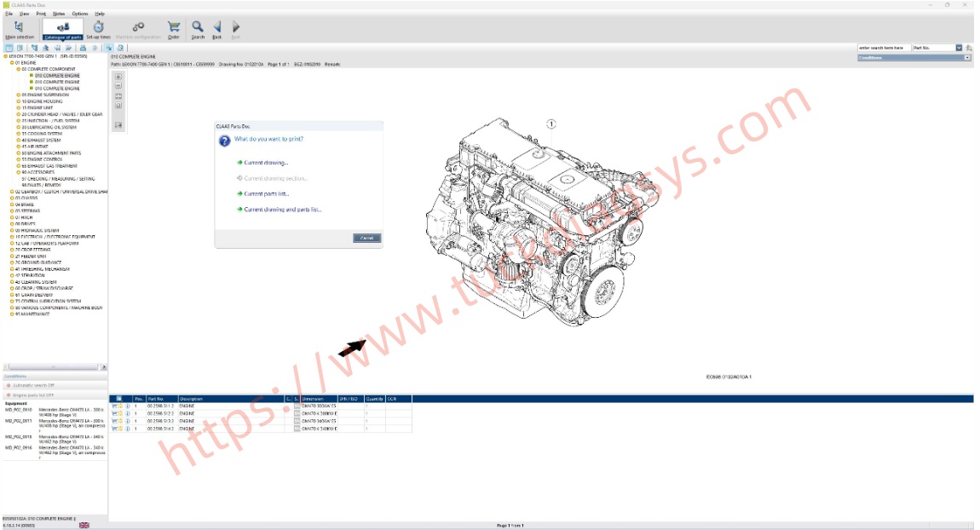Expand the 30 LUBRICATING OIL SYSTEM node

pyautogui.click(x=18, y=128)
